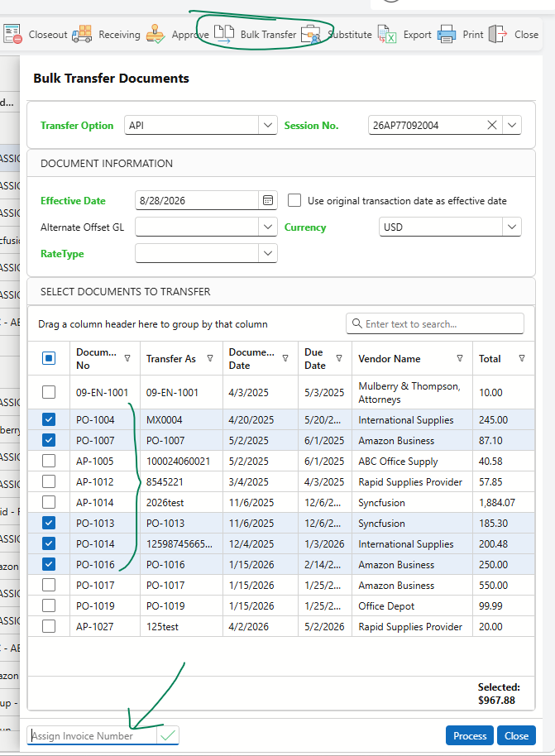Enable use original transaction date checkbox

coord(294,200)
